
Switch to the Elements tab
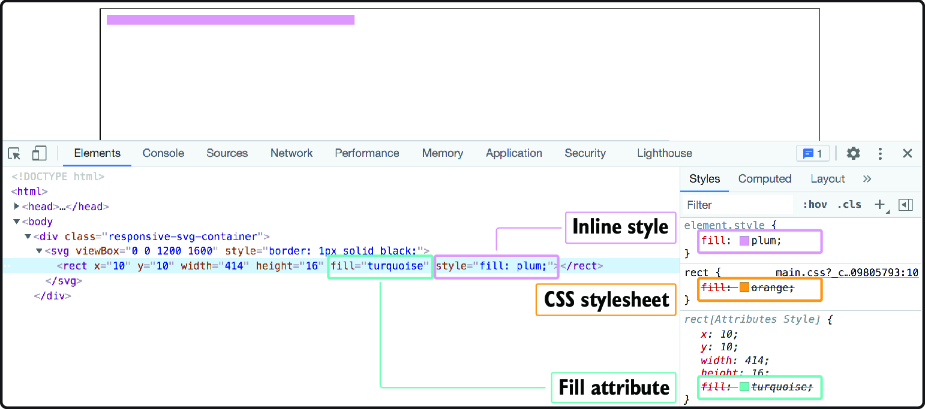(97, 153)
